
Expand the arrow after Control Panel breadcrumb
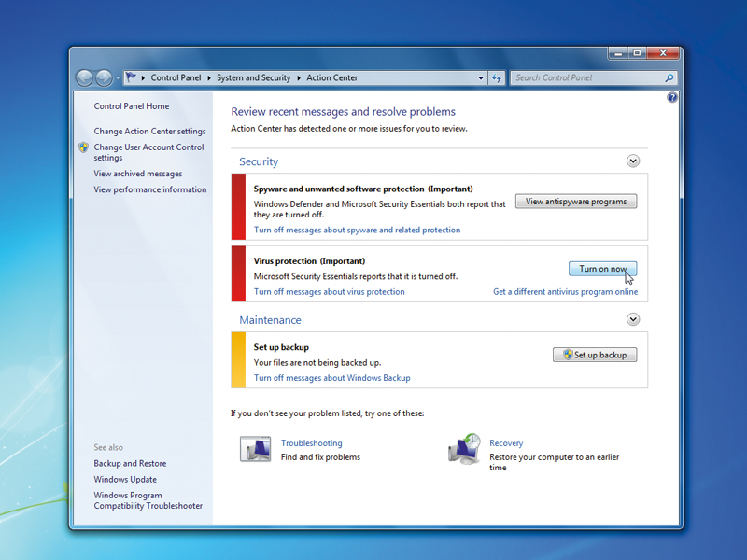pyautogui.click(x=208, y=78)
